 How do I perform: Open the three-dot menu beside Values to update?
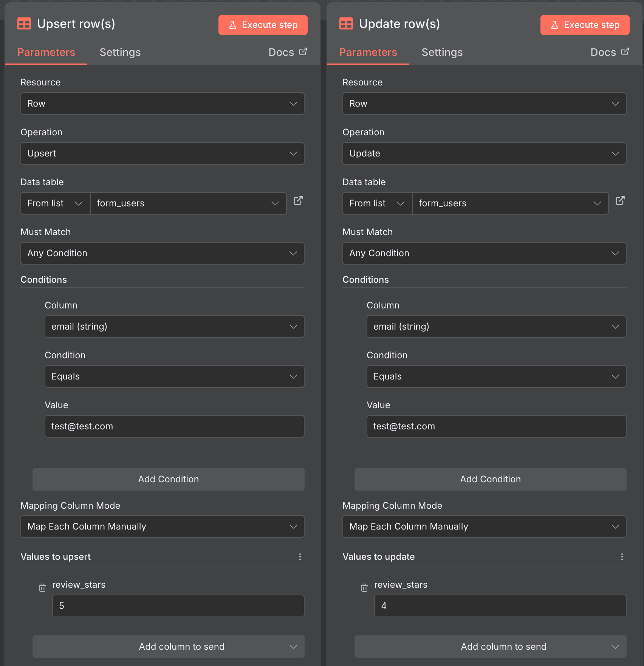622,556
